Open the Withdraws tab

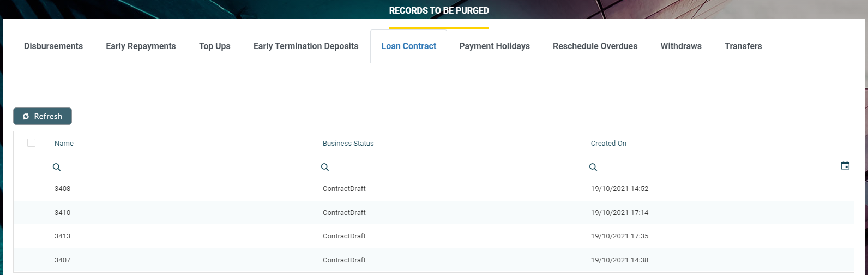click(681, 46)
